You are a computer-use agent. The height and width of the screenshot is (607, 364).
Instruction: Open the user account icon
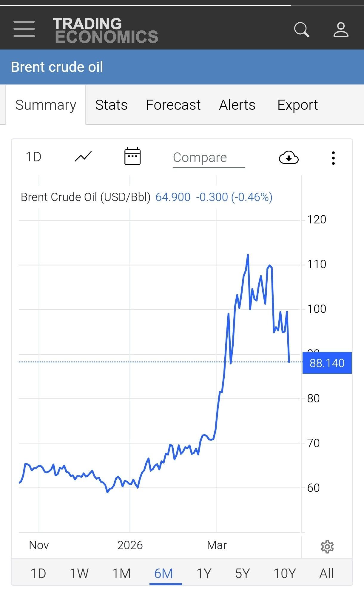coord(341,30)
